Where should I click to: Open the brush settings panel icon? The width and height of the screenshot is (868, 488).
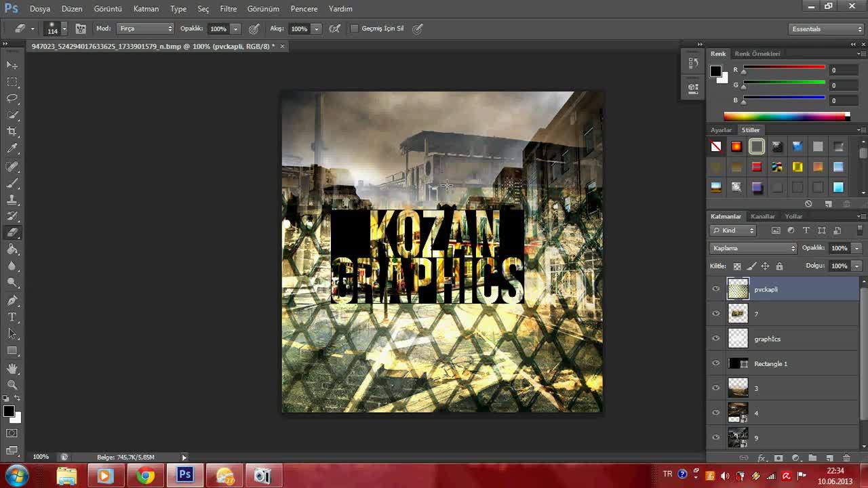coord(81,28)
